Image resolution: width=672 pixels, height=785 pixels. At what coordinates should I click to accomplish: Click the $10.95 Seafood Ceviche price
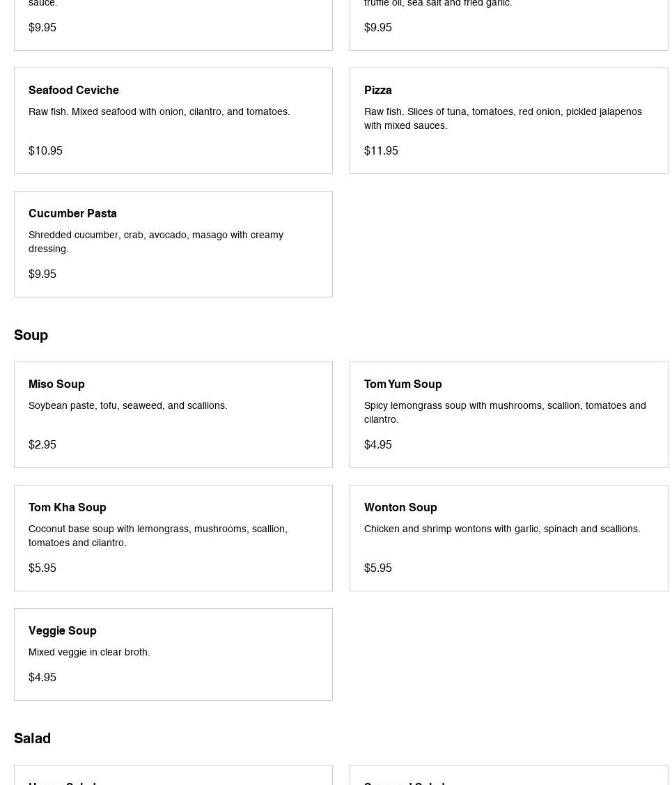click(x=45, y=151)
